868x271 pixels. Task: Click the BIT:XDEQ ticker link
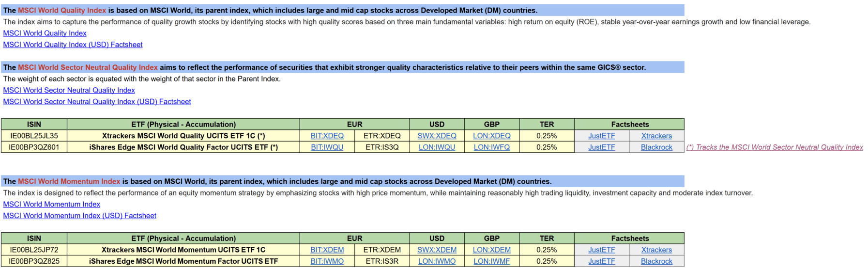pos(327,136)
